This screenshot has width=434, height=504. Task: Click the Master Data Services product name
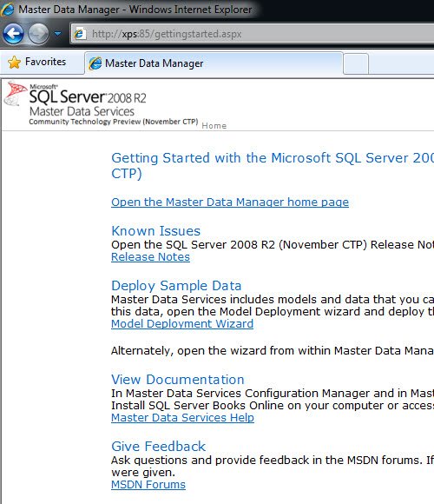pyautogui.click(x=82, y=111)
